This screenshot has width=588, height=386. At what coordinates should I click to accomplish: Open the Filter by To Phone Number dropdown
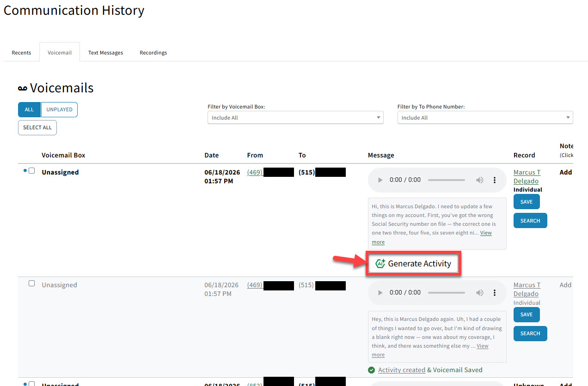tap(485, 118)
